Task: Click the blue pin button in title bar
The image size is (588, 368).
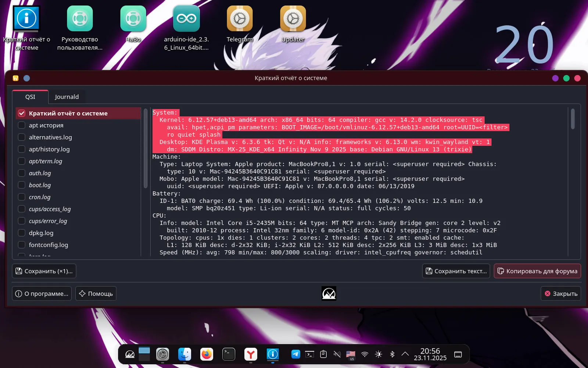Action: tap(26, 78)
